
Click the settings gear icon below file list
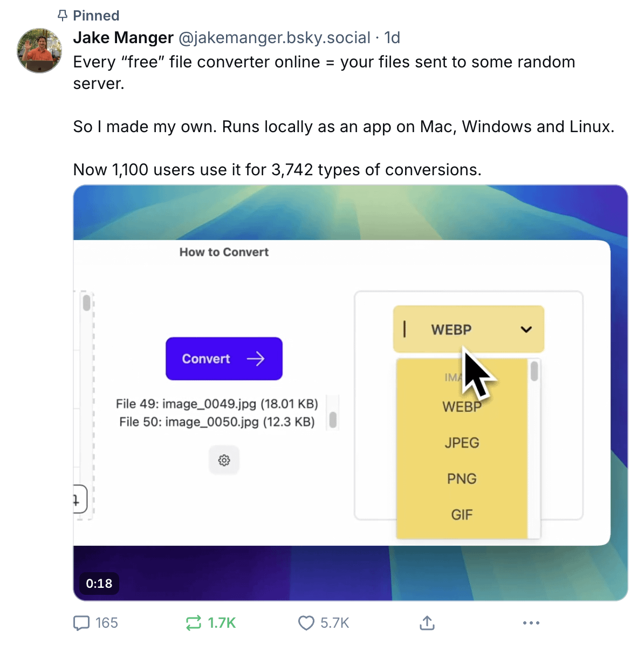click(x=224, y=460)
